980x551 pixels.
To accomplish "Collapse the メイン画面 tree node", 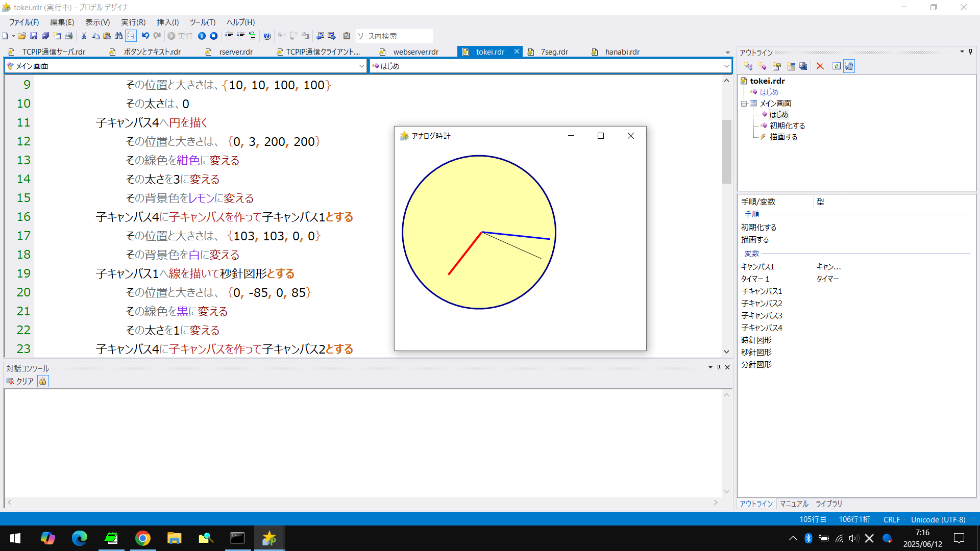I will click(744, 104).
